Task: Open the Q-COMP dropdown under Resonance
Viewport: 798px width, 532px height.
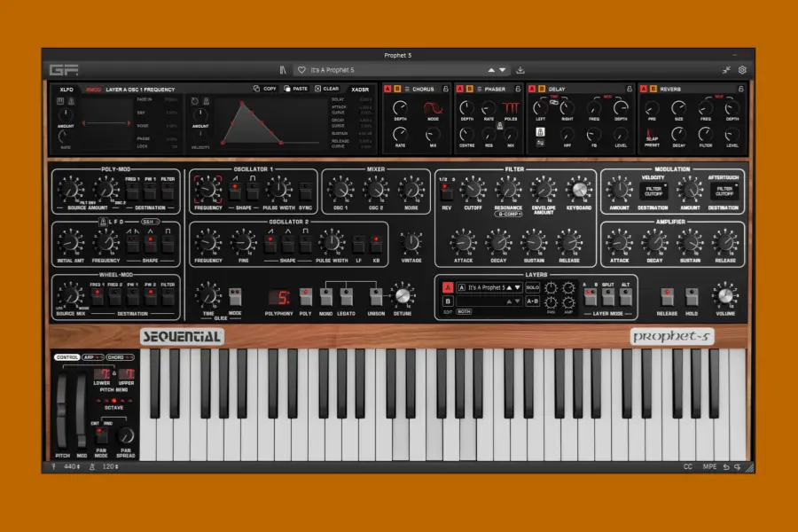Action: 508,214
